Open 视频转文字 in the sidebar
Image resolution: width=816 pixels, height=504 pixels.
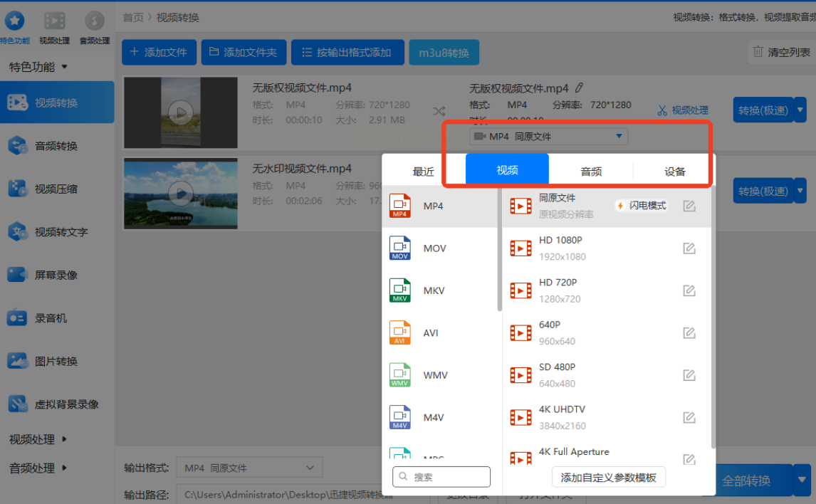(x=57, y=232)
